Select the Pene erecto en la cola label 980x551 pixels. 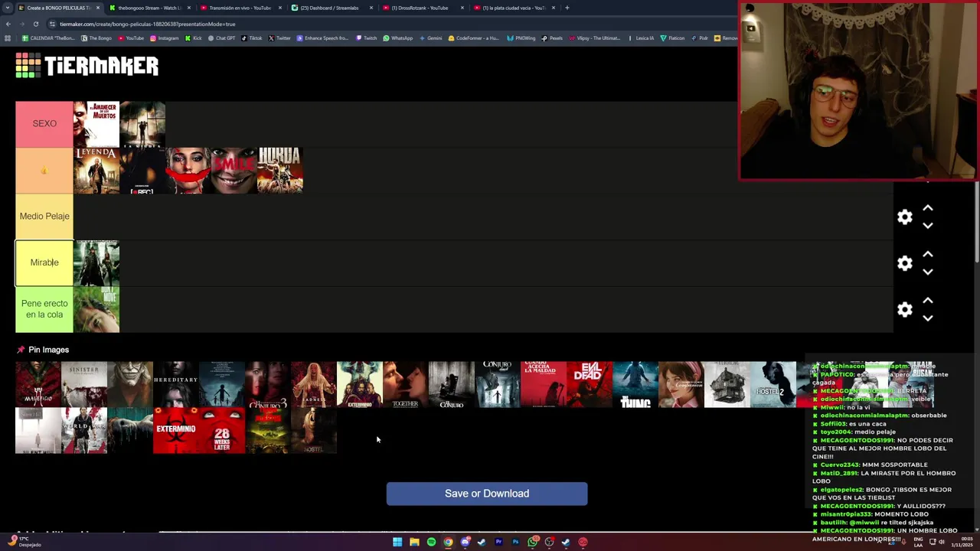coord(44,309)
